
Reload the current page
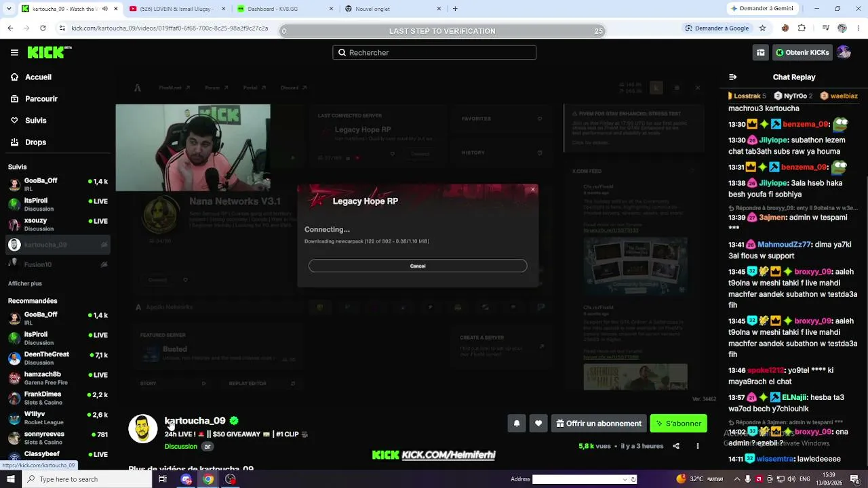tap(43, 28)
